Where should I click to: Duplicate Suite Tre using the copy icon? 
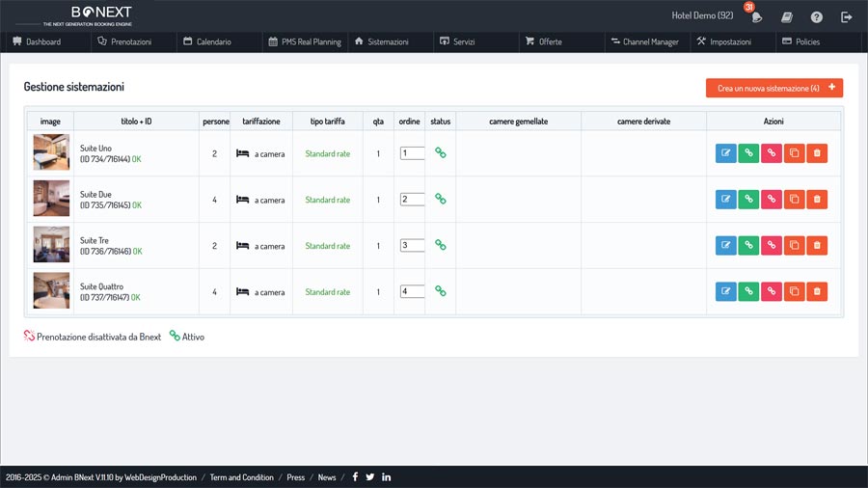pyautogui.click(x=794, y=246)
